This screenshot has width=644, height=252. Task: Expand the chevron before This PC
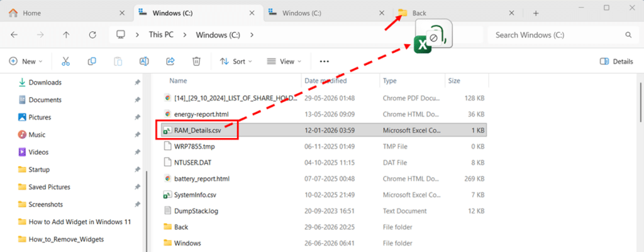coord(137,35)
